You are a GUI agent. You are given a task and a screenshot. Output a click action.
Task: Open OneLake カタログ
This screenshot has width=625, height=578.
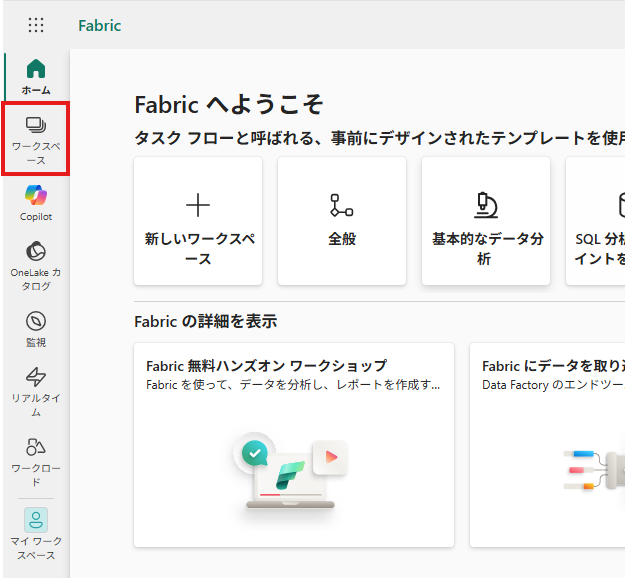point(36,265)
